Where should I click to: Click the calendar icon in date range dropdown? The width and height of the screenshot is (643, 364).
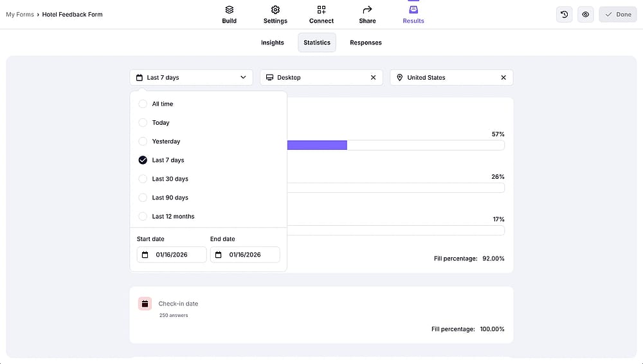click(140, 78)
